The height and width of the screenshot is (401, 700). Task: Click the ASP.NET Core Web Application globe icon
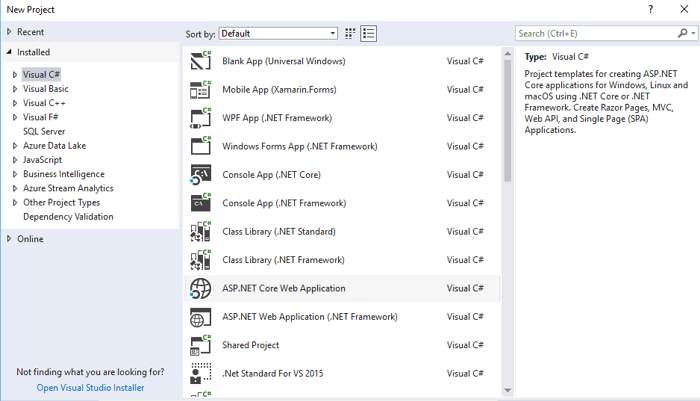point(199,289)
